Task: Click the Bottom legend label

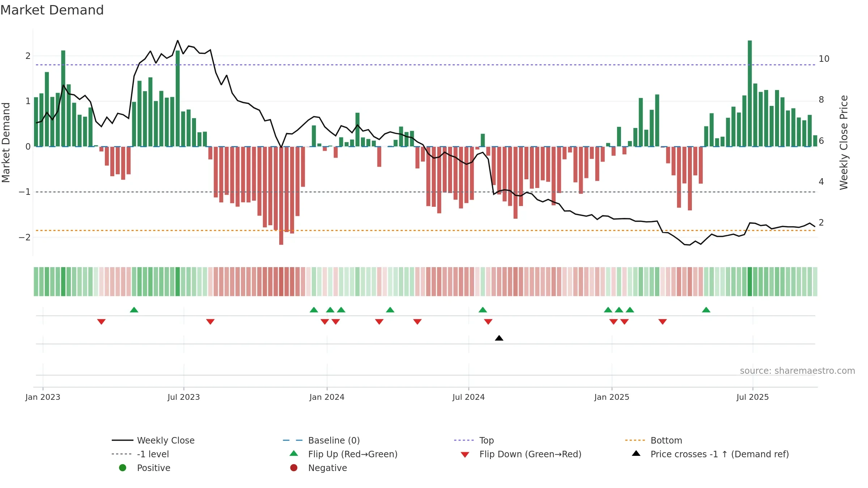Action: click(x=666, y=440)
